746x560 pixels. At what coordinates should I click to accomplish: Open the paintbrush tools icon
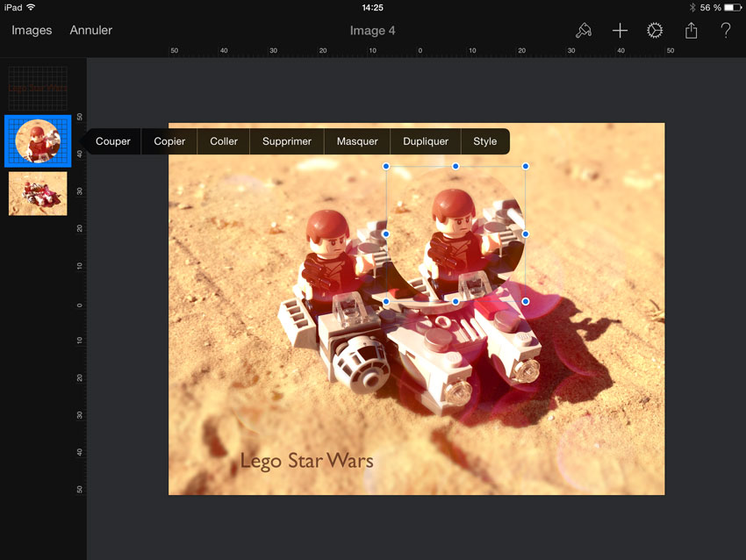(x=584, y=31)
